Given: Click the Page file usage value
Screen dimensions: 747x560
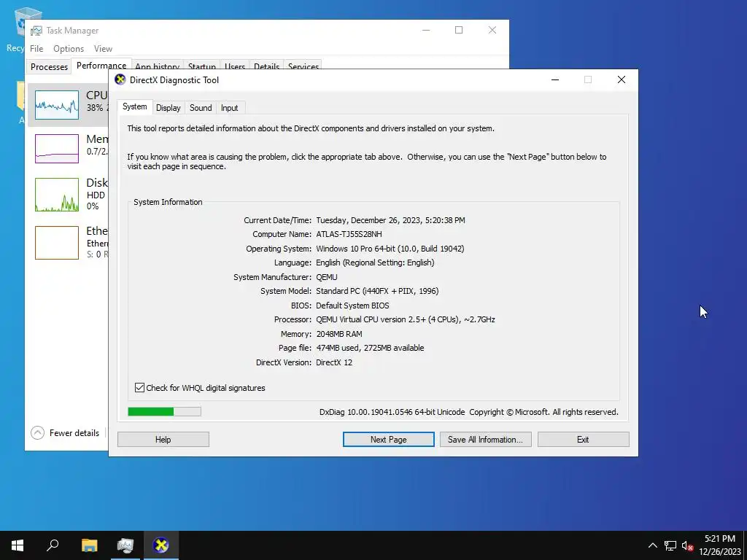Looking at the screenshot, I should point(370,348).
